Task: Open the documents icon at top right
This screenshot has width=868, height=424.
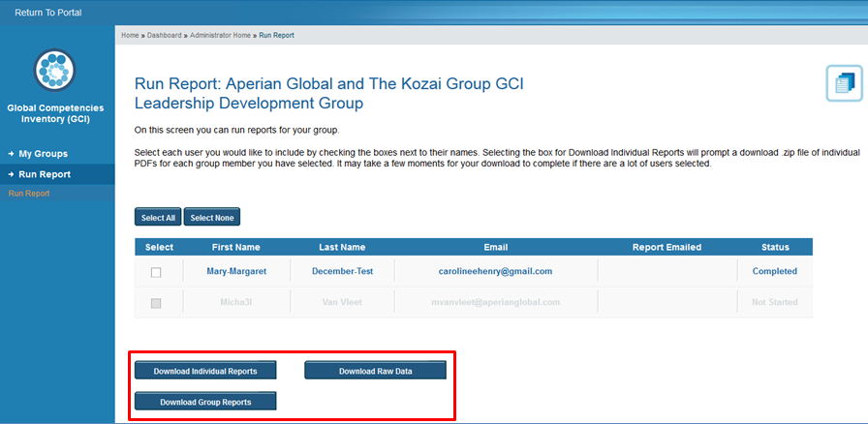Action: click(x=845, y=83)
